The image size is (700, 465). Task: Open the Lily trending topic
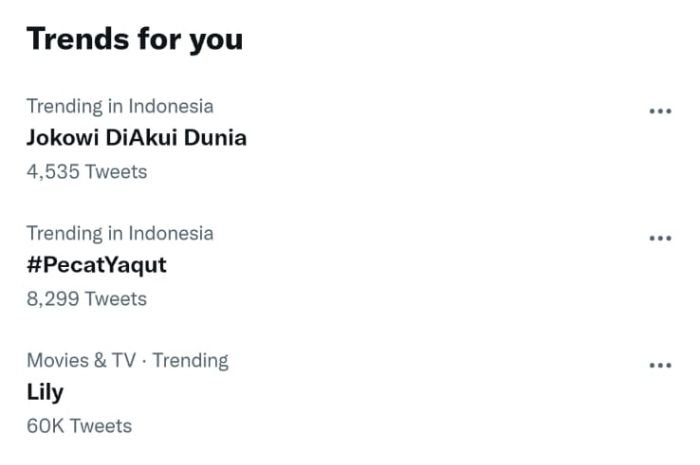[44, 392]
